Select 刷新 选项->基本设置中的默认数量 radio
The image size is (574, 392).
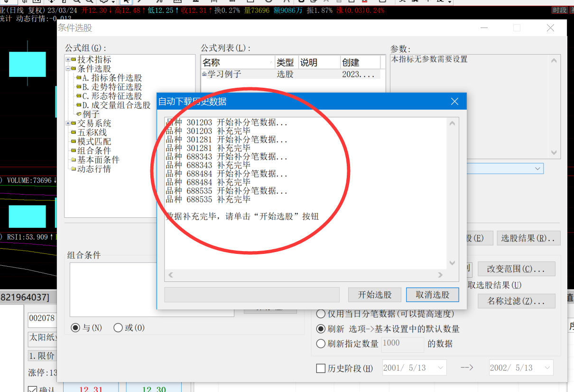(x=321, y=329)
